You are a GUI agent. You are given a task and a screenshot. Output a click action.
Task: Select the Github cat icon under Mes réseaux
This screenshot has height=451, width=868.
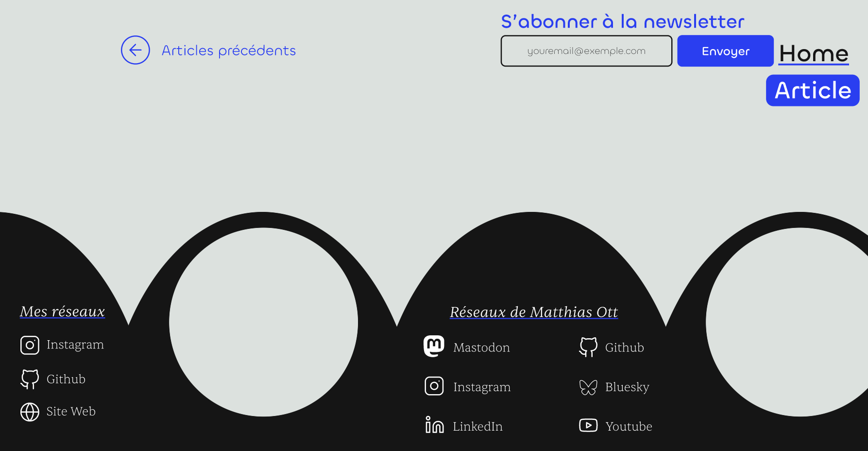[x=30, y=379]
